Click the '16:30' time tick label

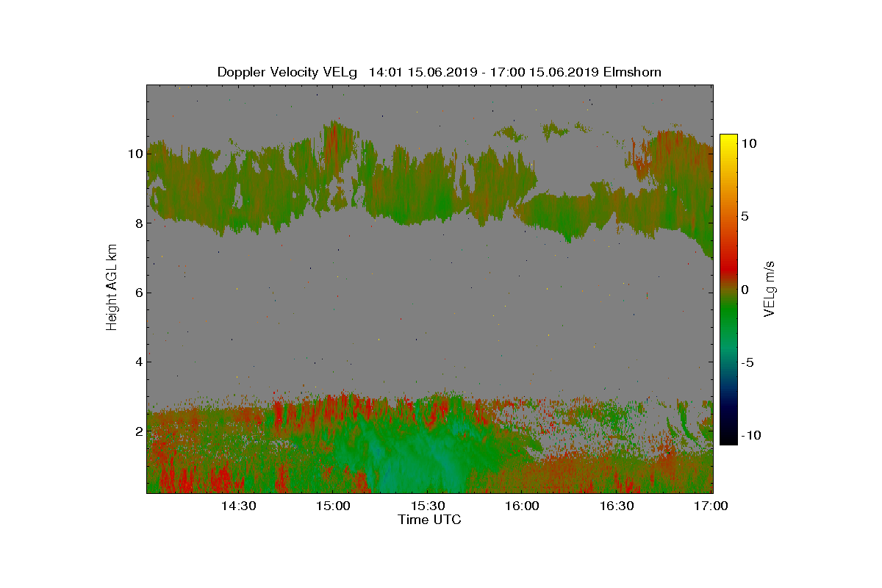[x=617, y=506]
